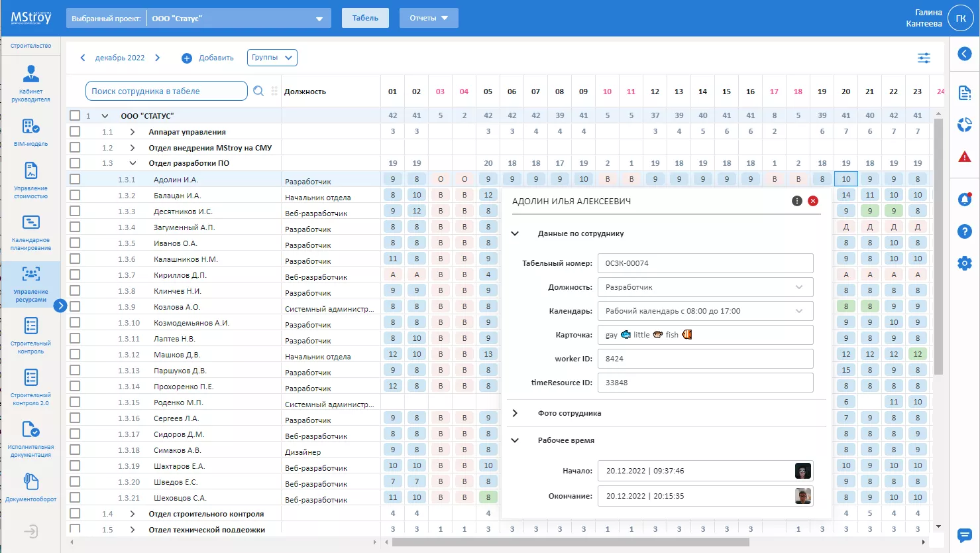Click the search magnifier icon
The width and height of the screenshot is (980, 553).
[258, 92]
